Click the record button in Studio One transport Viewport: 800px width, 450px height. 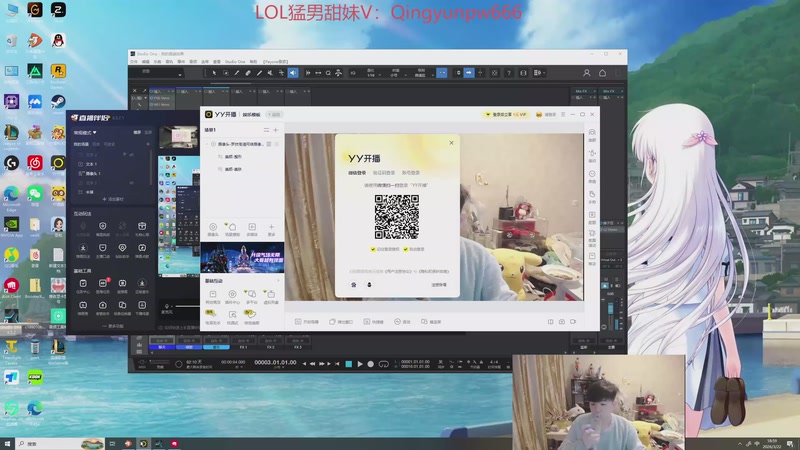tap(371, 364)
